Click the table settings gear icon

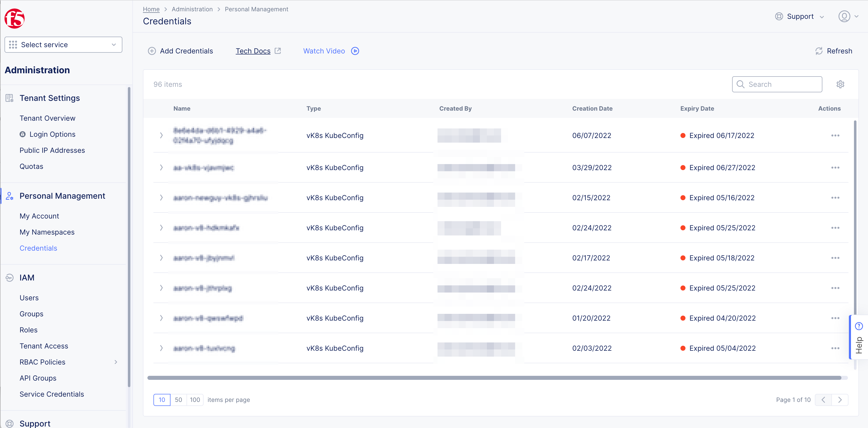tap(840, 84)
